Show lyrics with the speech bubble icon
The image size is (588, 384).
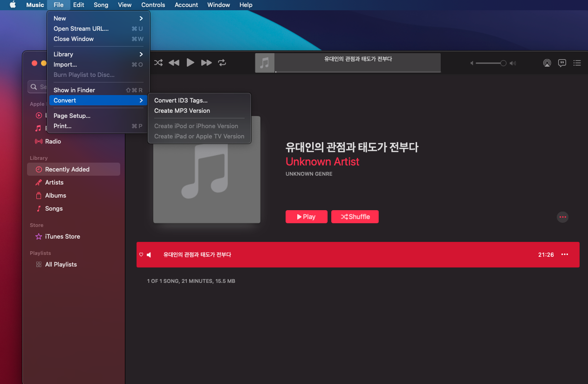pyautogui.click(x=562, y=63)
